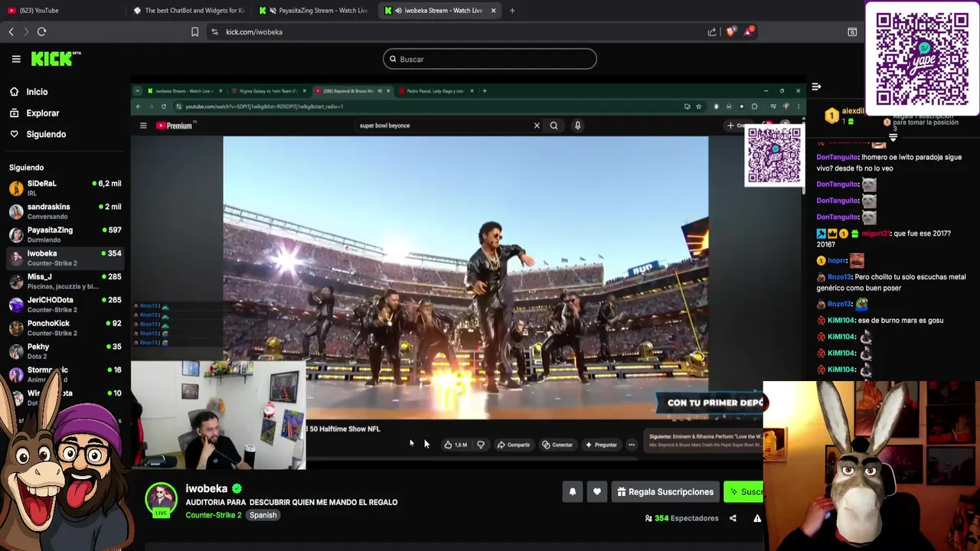The image size is (980, 551).
Task: Open iwobeka's profile avatar with LIVE badge
Action: (x=161, y=500)
